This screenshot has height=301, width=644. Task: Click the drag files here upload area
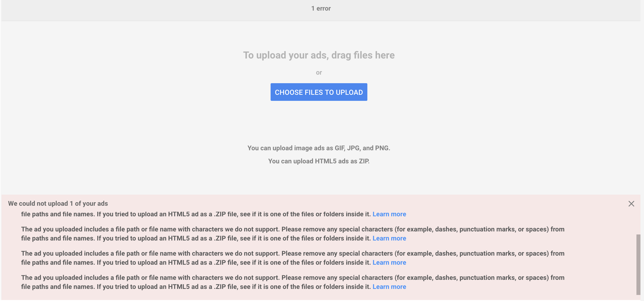[319, 55]
